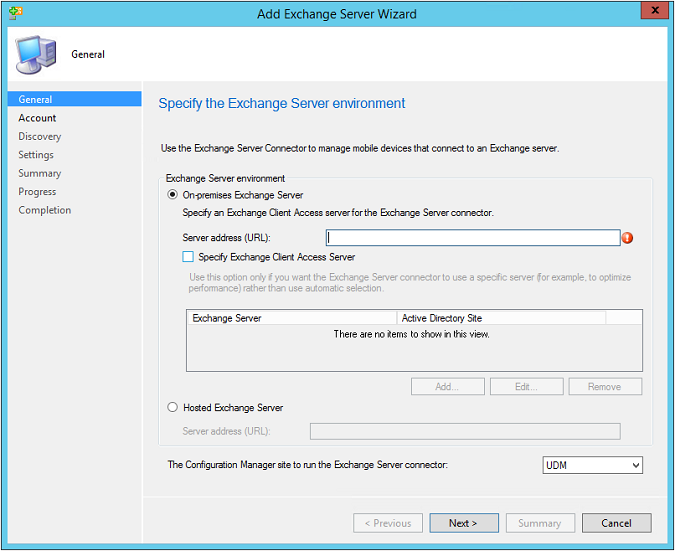Image resolution: width=675 pixels, height=551 pixels.
Task: Focus the on-premises Server address URL field
Action: click(x=473, y=238)
